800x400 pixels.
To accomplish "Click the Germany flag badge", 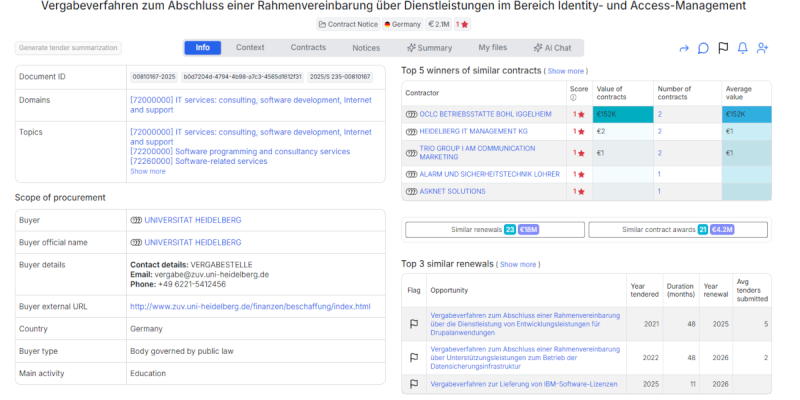I will [x=403, y=24].
